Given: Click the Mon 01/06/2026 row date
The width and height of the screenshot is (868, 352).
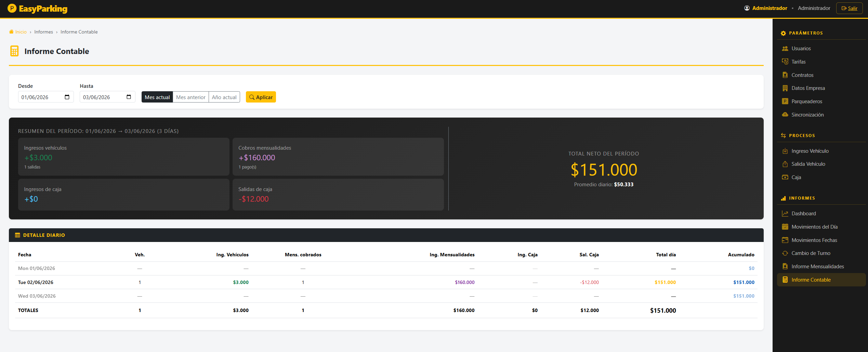Looking at the screenshot, I should 37,268.
